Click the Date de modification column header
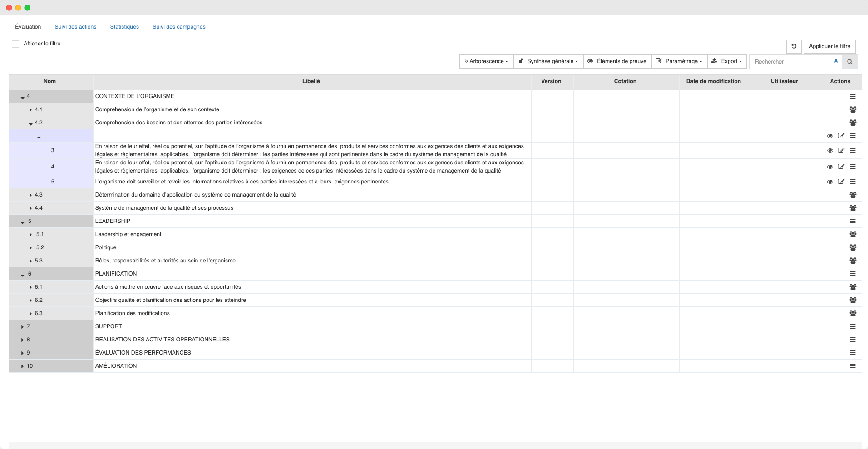 pyautogui.click(x=714, y=81)
